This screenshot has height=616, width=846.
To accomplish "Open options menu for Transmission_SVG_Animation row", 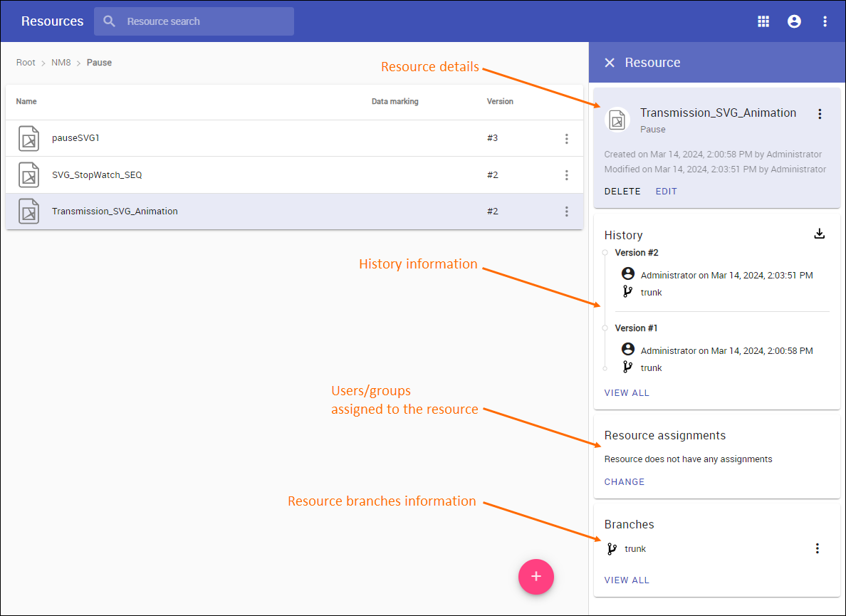I will tap(567, 212).
